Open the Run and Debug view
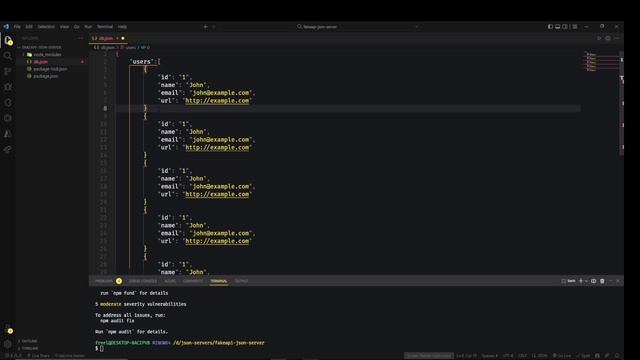Image resolution: width=640 pixels, height=360 pixels. coord(8,87)
